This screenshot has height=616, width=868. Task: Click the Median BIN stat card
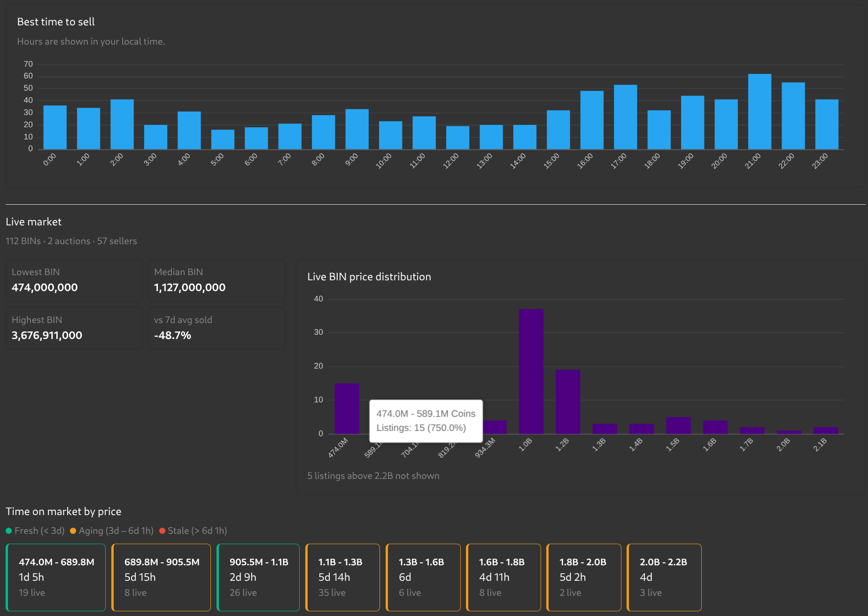[x=217, y=280]
